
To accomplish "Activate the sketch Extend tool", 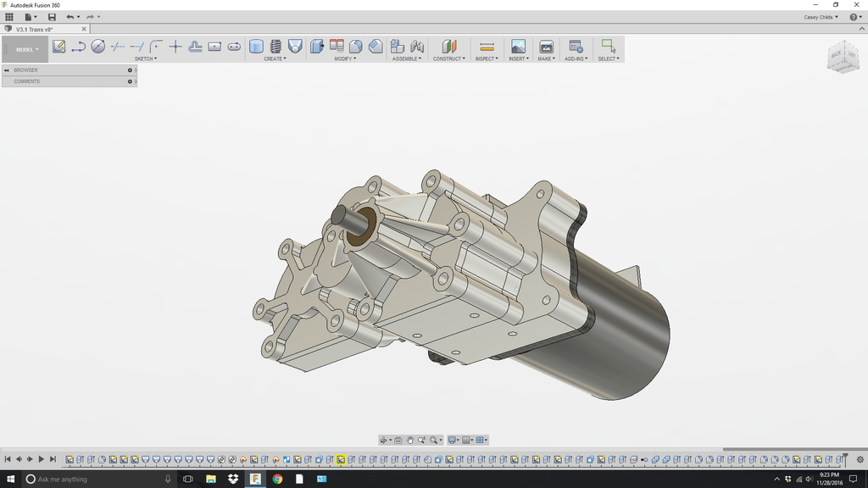I will pos(136,47).
